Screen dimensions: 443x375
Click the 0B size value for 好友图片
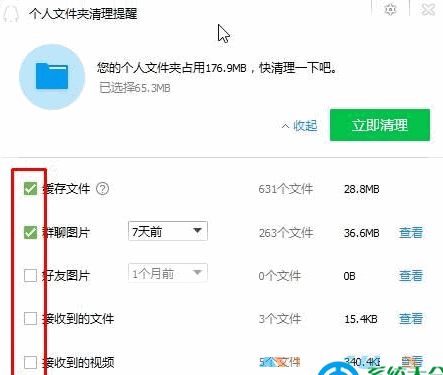(350, 276)
